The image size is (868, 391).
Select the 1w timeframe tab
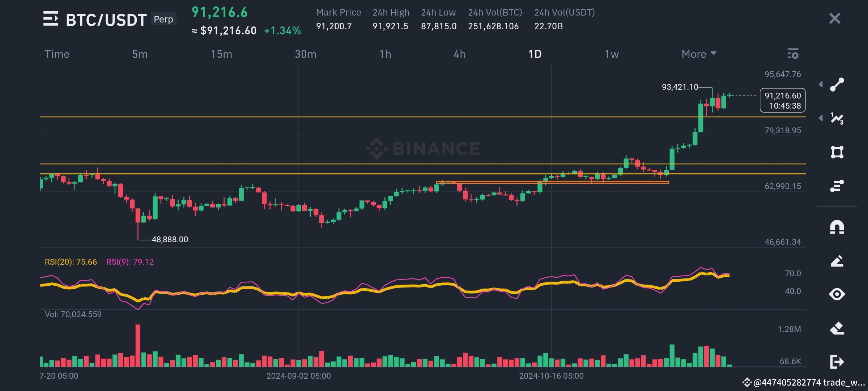[x=612, y=54]
